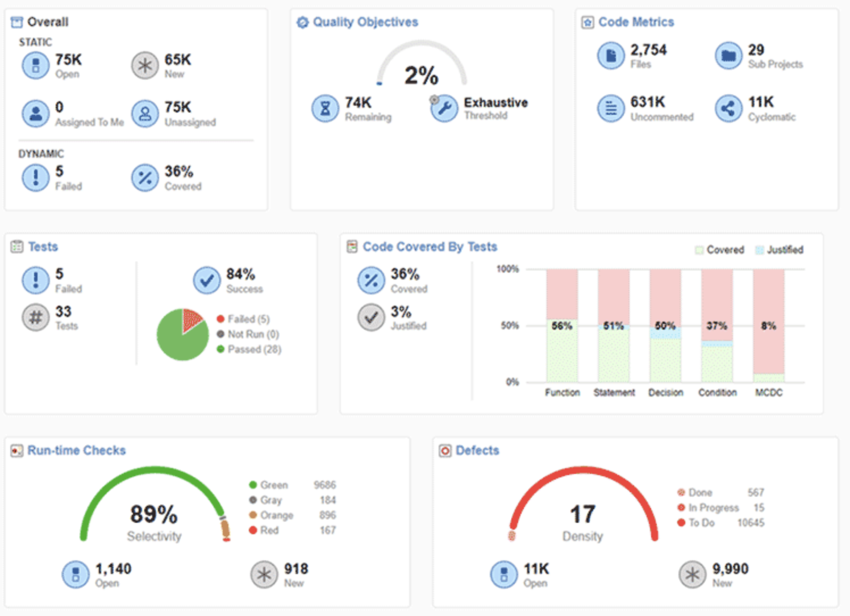Click the Sub Projects folder icon
850x616 pixels.
click(x=728, y=56)
